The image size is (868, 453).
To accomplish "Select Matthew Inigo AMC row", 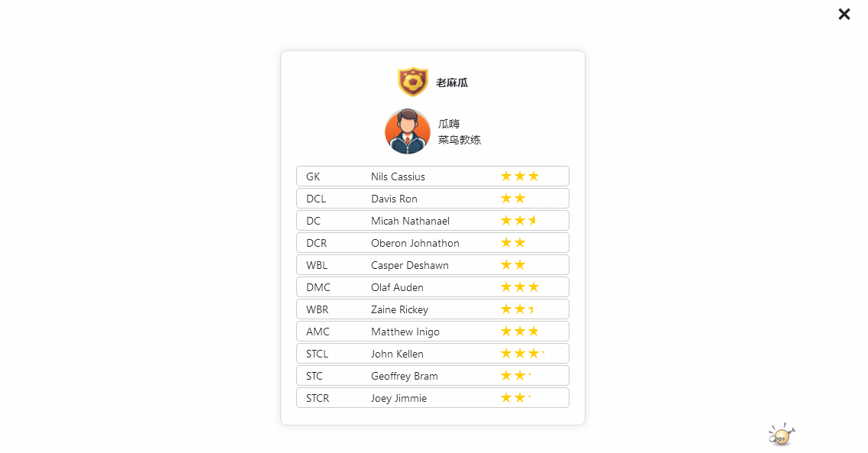I will pyautogui.click(x=433, y=332).
